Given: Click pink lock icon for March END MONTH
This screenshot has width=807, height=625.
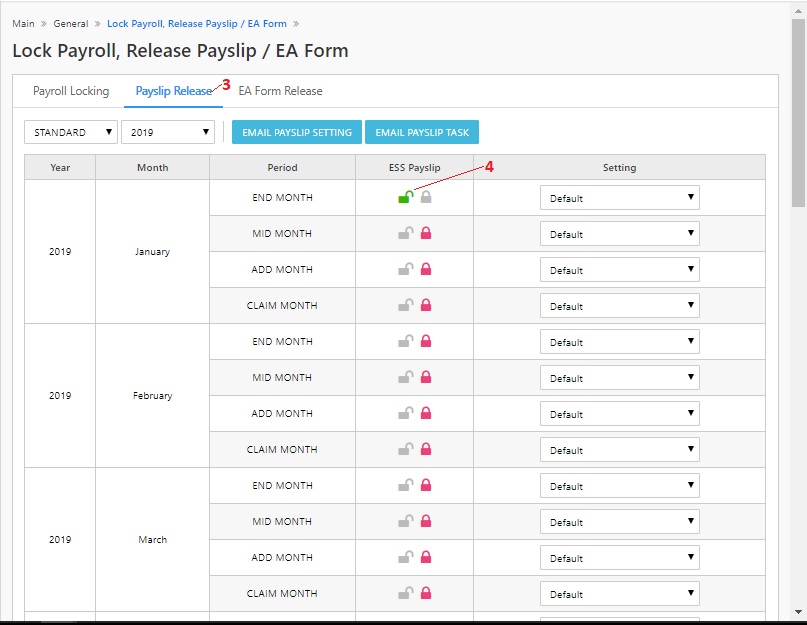Looking at the screenshot, I should [x=426, y=485].
